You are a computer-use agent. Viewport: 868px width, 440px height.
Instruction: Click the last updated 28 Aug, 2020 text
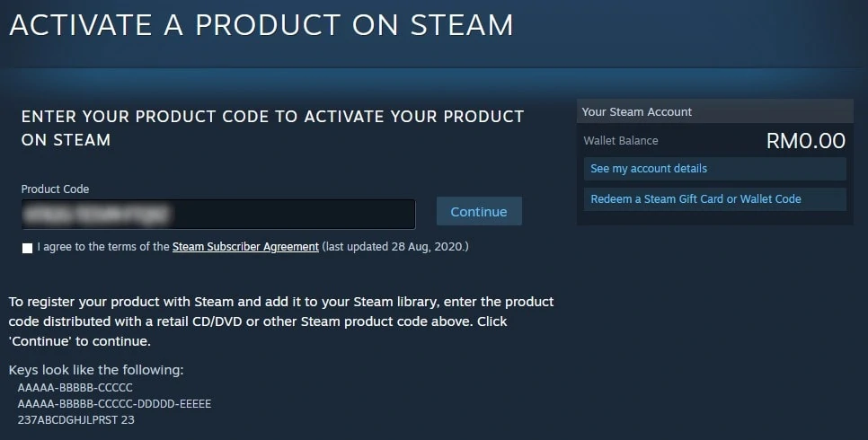coord(395,246)
